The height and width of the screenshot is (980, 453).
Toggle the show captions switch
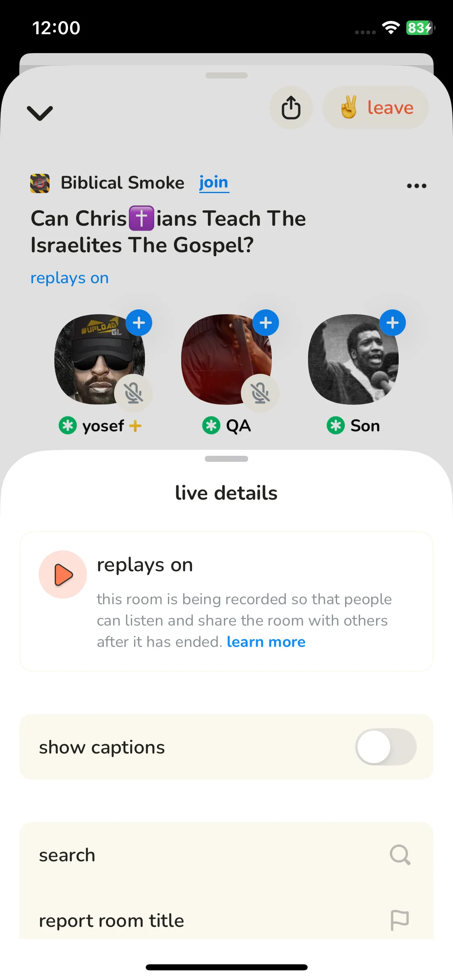[x=386, y=747]
